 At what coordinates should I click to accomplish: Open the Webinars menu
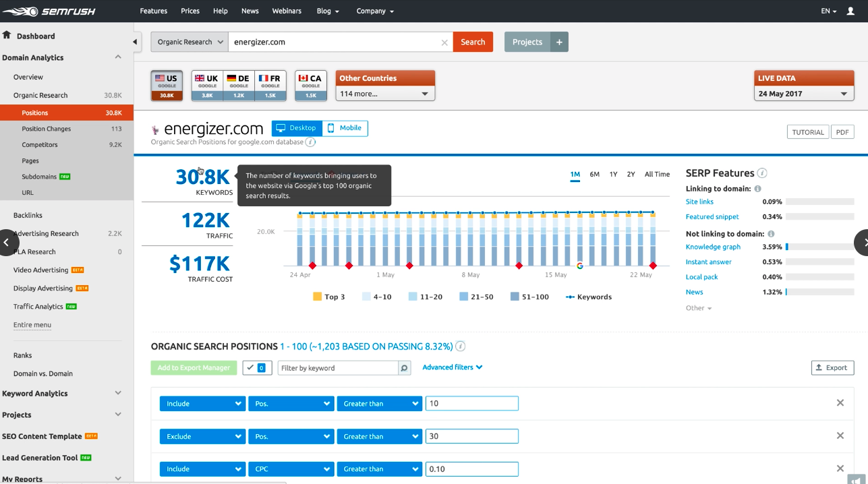click(x=287, y=11)
